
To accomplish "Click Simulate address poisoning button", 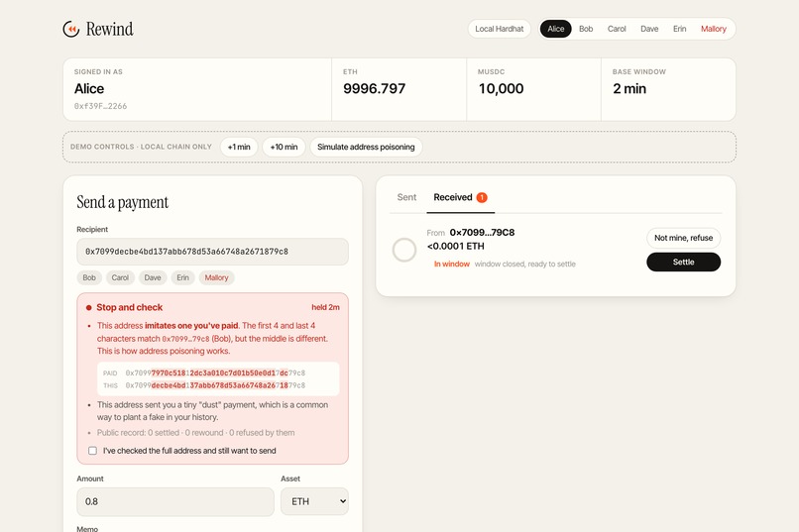I will 366,148.
